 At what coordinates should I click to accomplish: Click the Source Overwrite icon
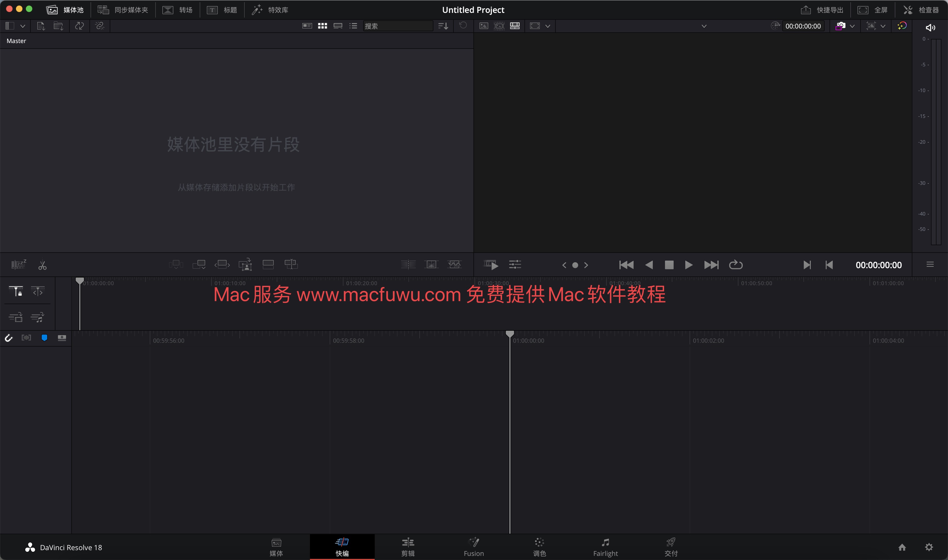[x=291, y=264]
